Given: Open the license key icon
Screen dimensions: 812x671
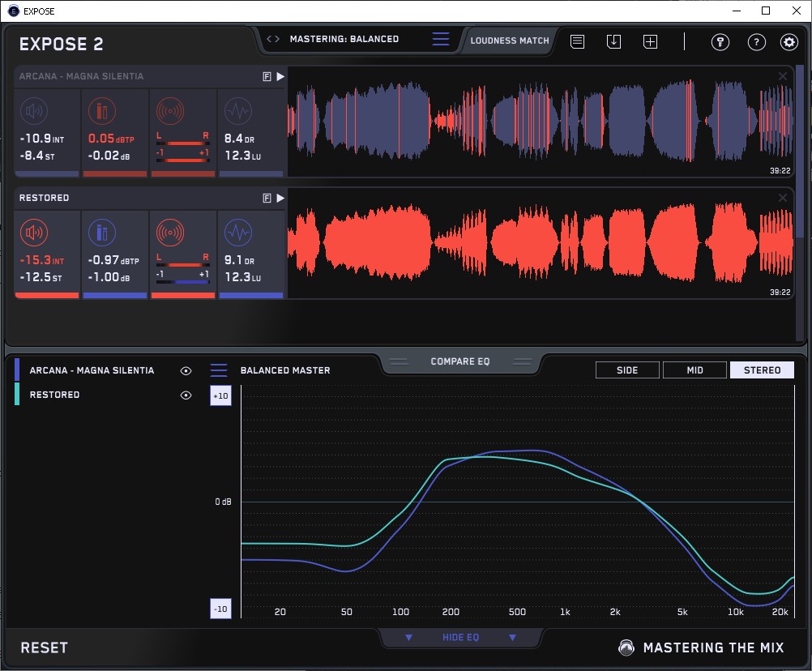Looking at the screenshot, I should point(720,42).
